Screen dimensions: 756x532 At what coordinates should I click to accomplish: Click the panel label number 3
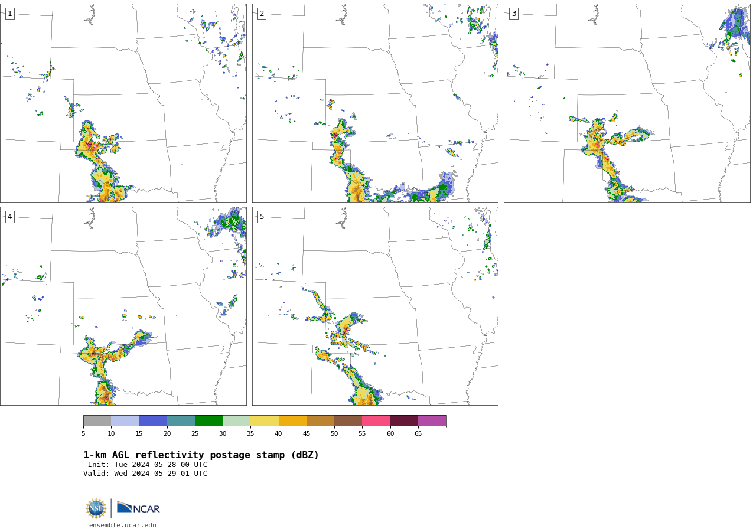(x=513, y=14)
